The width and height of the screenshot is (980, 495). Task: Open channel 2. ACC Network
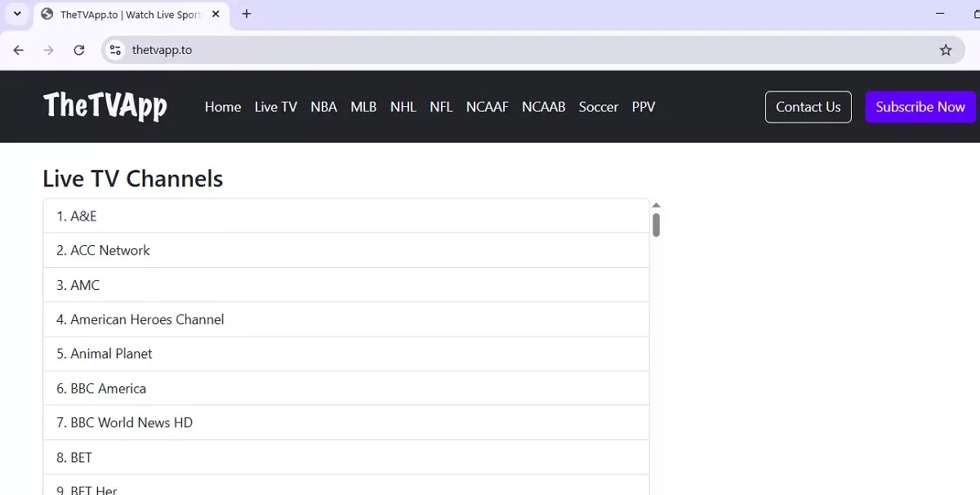pos(346,250)
